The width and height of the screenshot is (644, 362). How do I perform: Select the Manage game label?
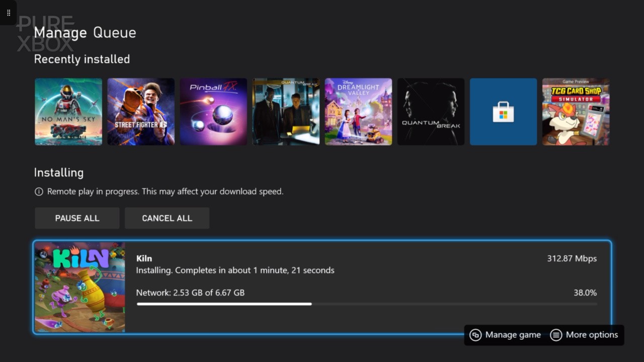(x=513, y=335)
